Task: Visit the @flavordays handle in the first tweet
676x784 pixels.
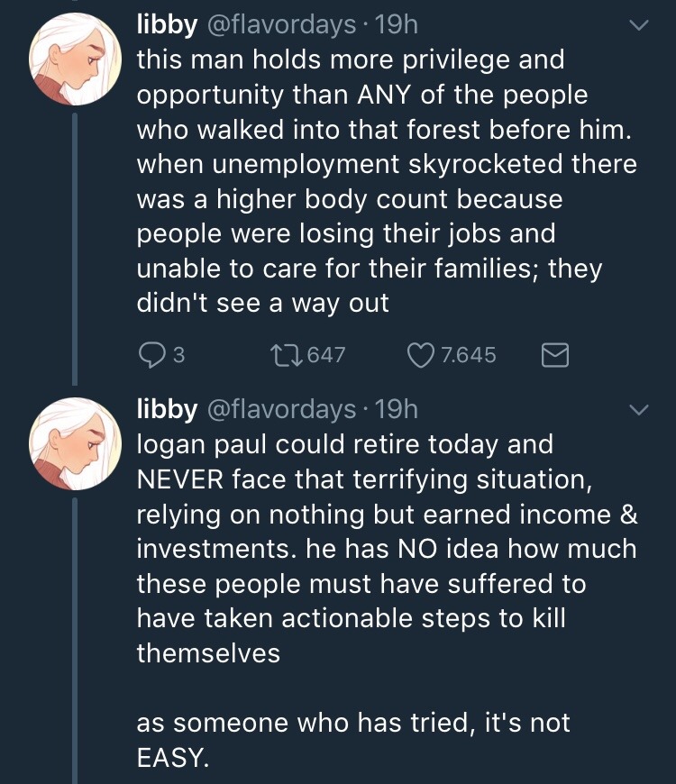Action: [x=281, y=26]
